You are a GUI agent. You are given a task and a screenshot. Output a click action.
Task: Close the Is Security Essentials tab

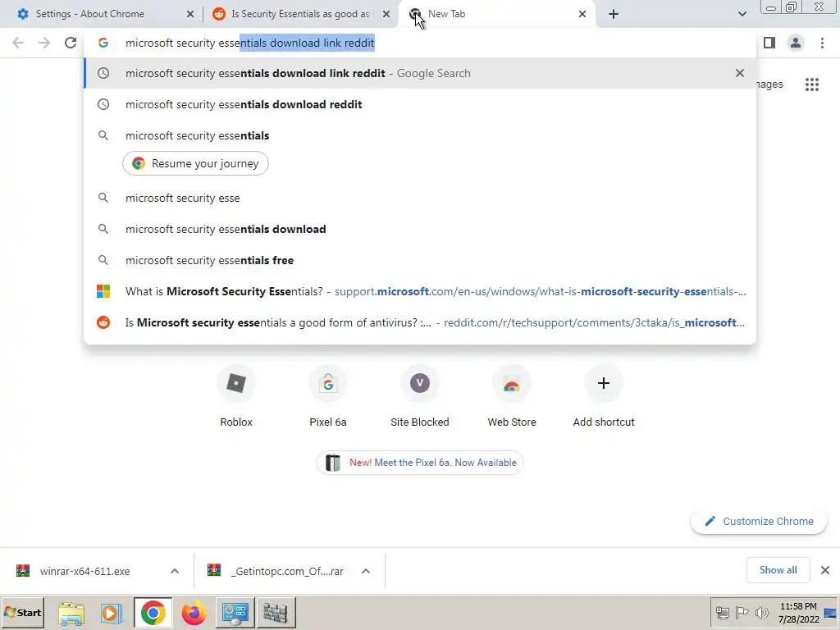pos(386,14)
